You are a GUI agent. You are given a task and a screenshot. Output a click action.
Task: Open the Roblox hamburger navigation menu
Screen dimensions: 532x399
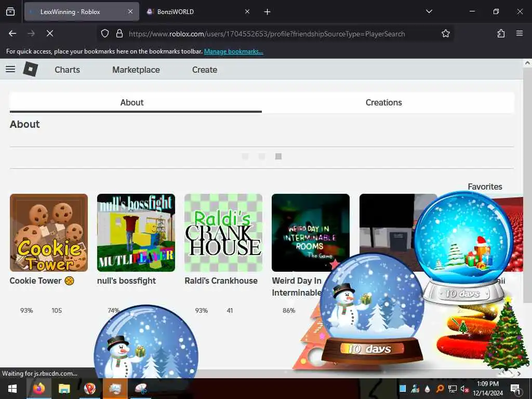pos(10,69)
